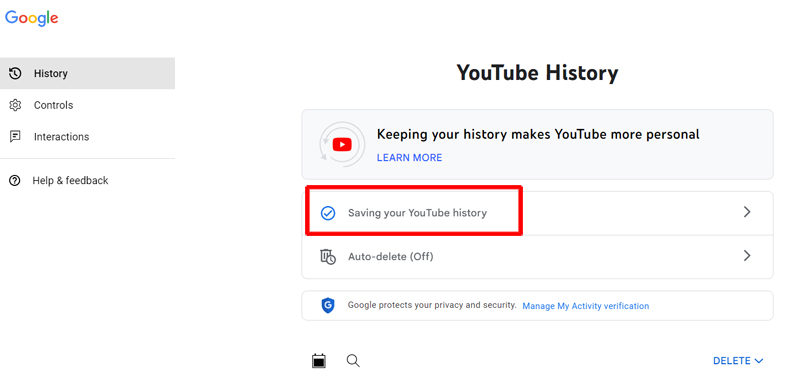Open the search activity magnifier icon

click(353, 361)
